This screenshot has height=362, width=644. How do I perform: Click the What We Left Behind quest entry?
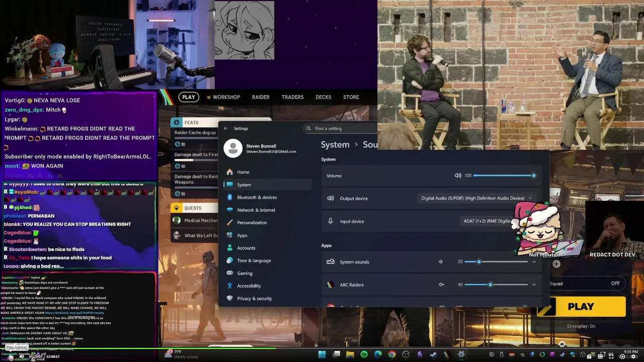pos(195,235)
